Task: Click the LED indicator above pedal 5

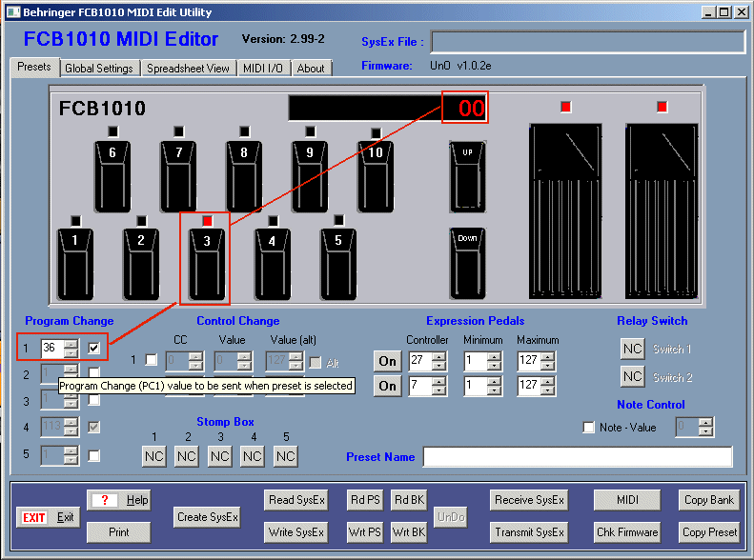Action: 339,220
